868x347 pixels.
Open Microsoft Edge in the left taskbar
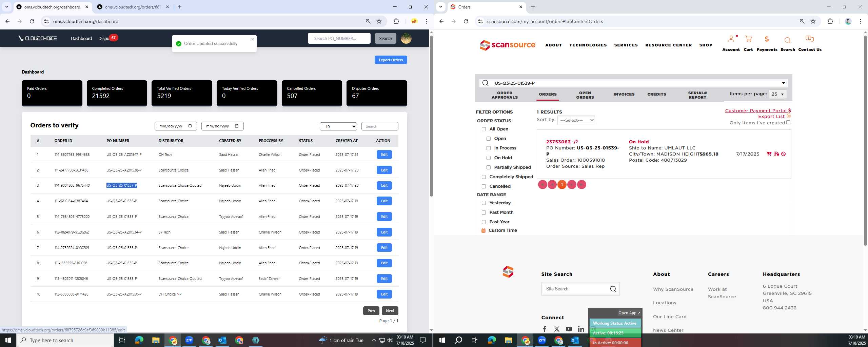click(139, 340)
